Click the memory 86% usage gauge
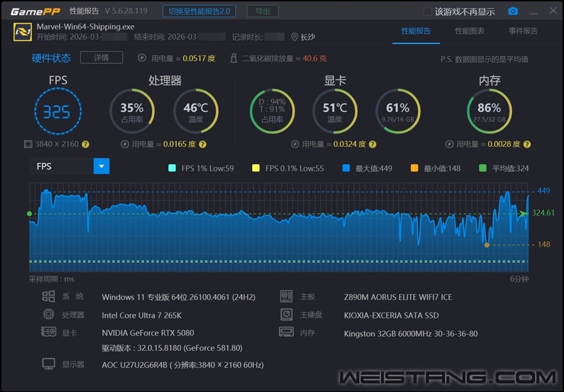The width and height of the screenshot is (564, 392). coord(489,111)
